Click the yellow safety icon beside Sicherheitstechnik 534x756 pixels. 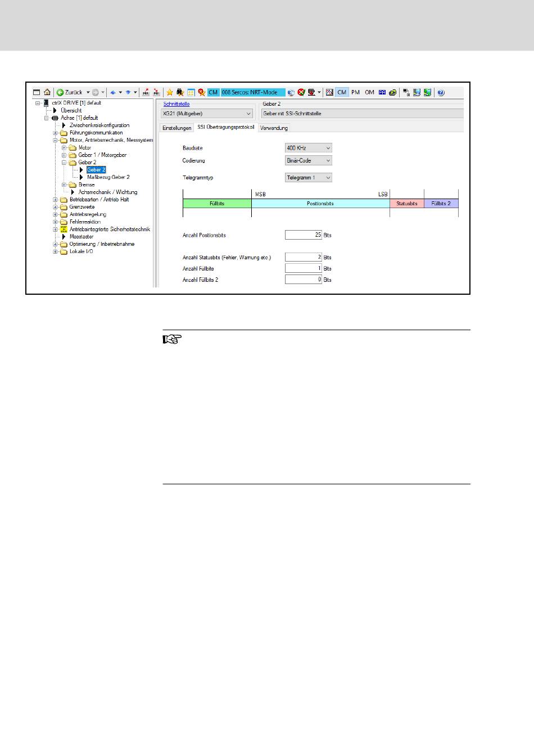(x=64, y=229)
